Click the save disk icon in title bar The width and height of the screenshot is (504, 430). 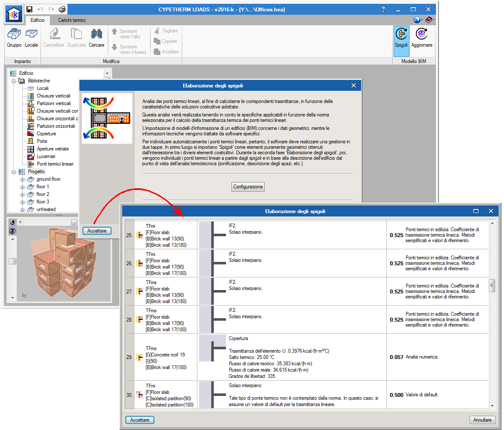pos(29,9)
